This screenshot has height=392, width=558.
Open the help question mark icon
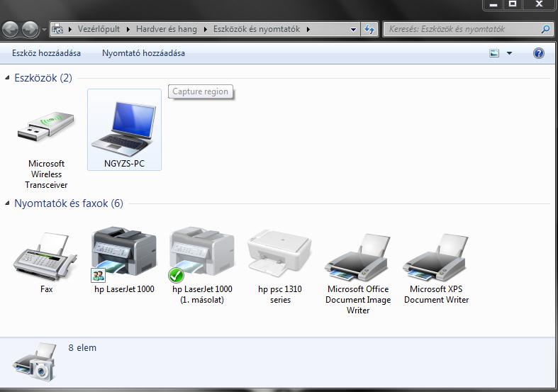coord(538,53)
